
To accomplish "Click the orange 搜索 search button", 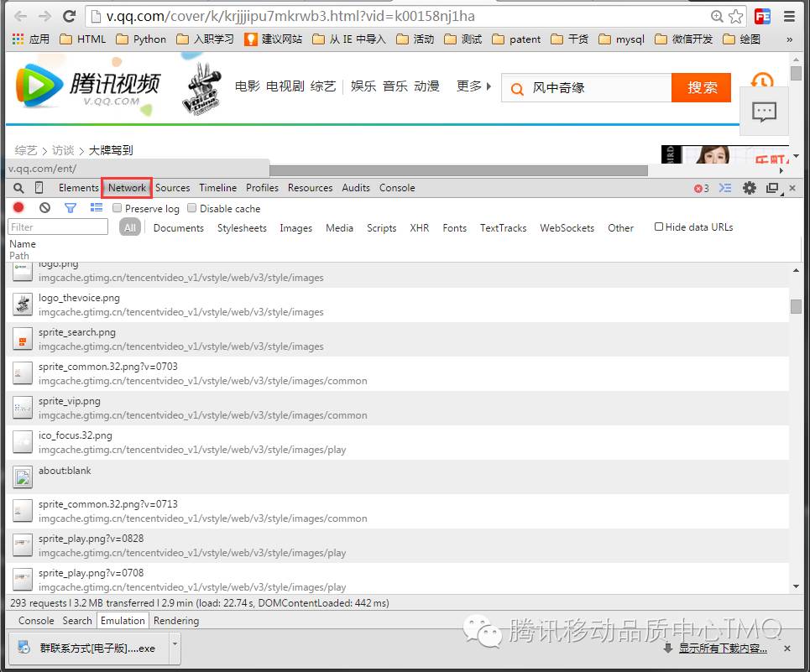I will tap(701, 87).
